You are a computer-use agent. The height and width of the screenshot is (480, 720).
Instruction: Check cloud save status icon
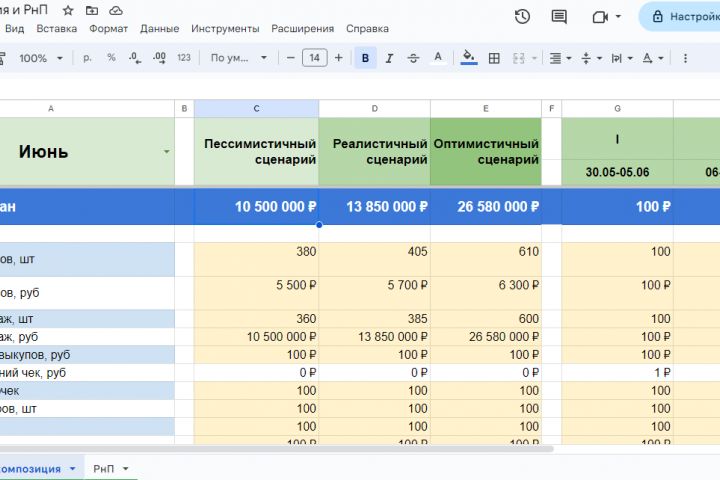pyautogui.click(x=116, y=10)
